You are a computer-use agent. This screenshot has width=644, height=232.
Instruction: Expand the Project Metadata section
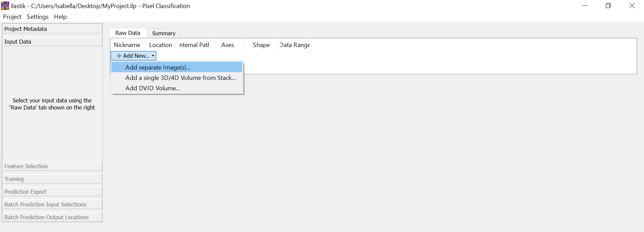[x=52, y=29]
